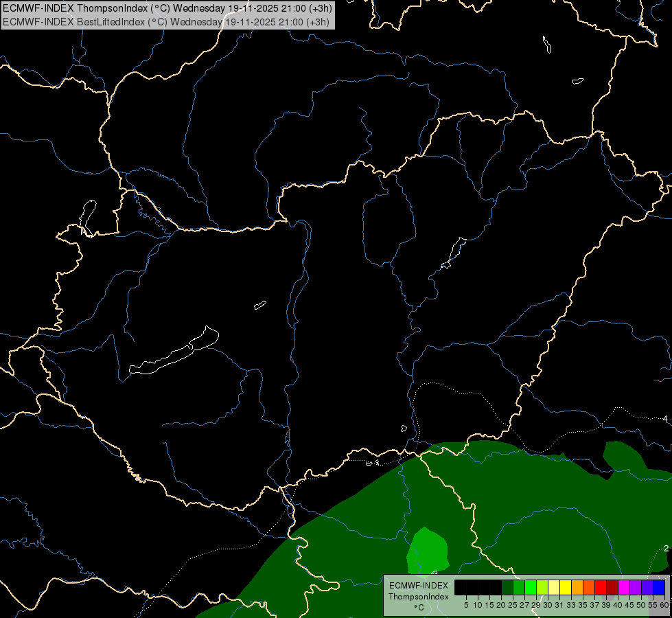Select the medium green 25–27 legend swatch
This screenshot has height=618, width=672.
519,588
